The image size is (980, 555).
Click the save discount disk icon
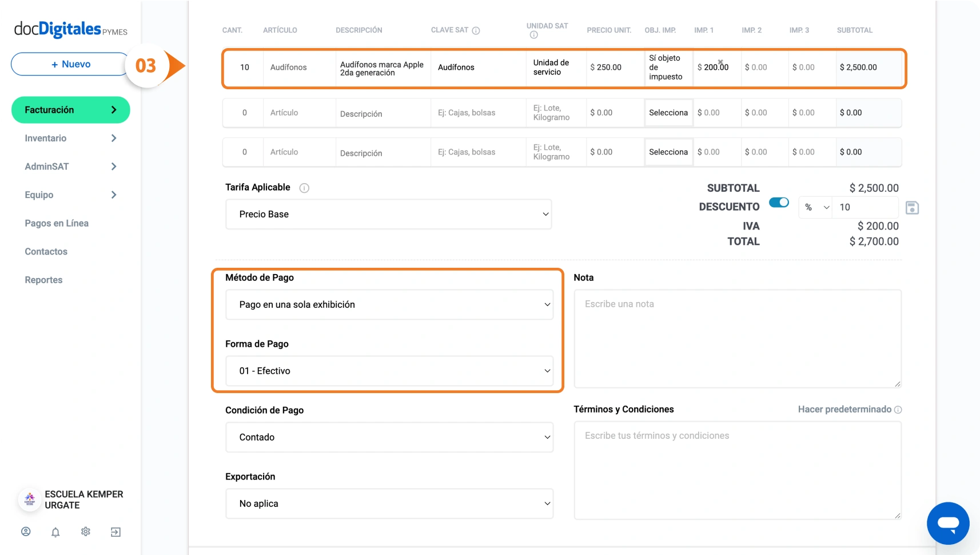tap(913, 208)
